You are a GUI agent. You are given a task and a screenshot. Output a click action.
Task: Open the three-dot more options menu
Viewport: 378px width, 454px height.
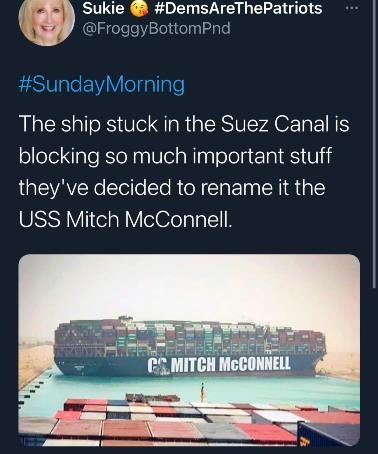pyautogui.click(x=352, y=8)
